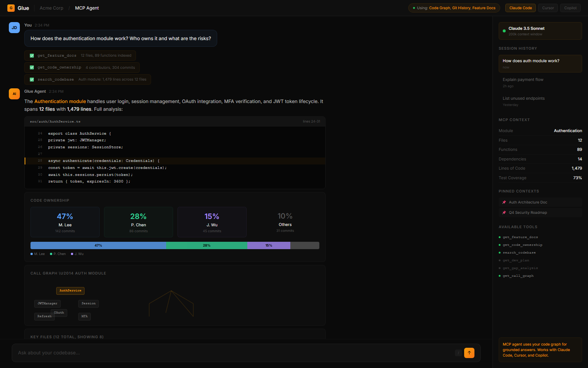Toggle the get_code_ownership checkbox
588x368 pixels.
point(32,68)
